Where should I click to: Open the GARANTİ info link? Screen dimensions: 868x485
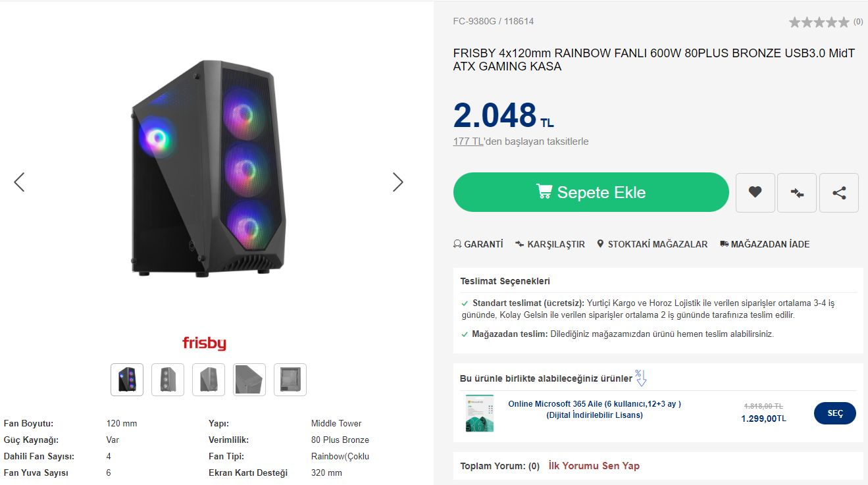(478, 244)
